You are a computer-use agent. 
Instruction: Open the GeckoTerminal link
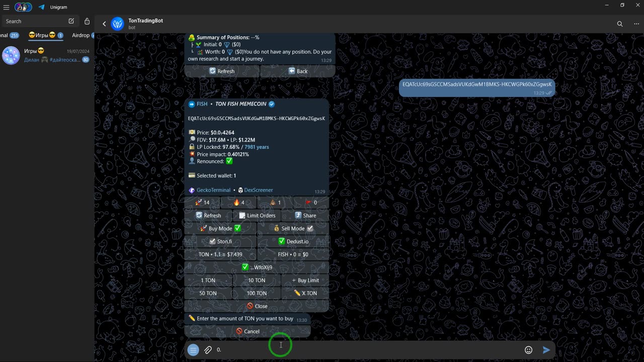(213, 190)
